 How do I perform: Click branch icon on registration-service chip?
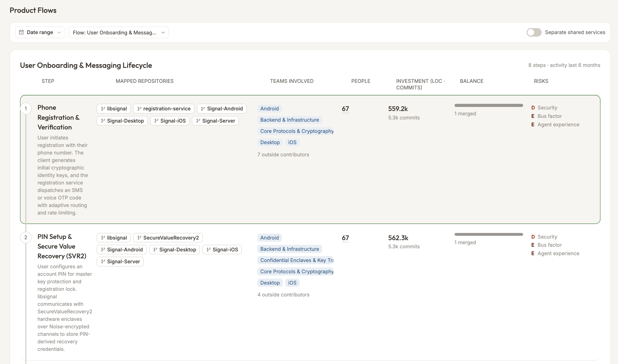[x=139, y=109]
